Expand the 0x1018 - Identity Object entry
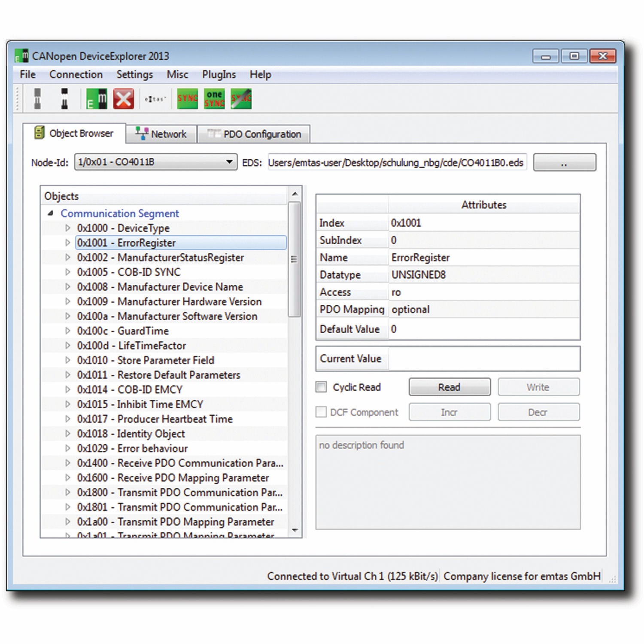Screen dimensions: 644x644 [68, 434]
